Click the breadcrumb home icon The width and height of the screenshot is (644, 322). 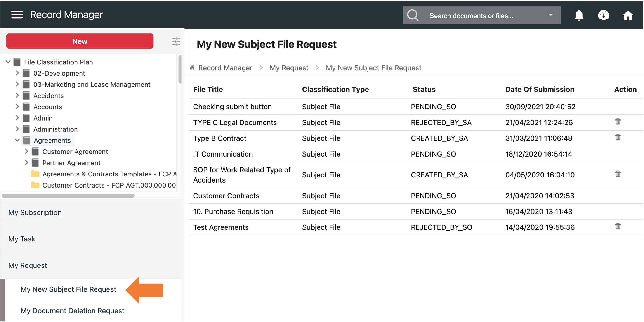click(x=192, y=68)
